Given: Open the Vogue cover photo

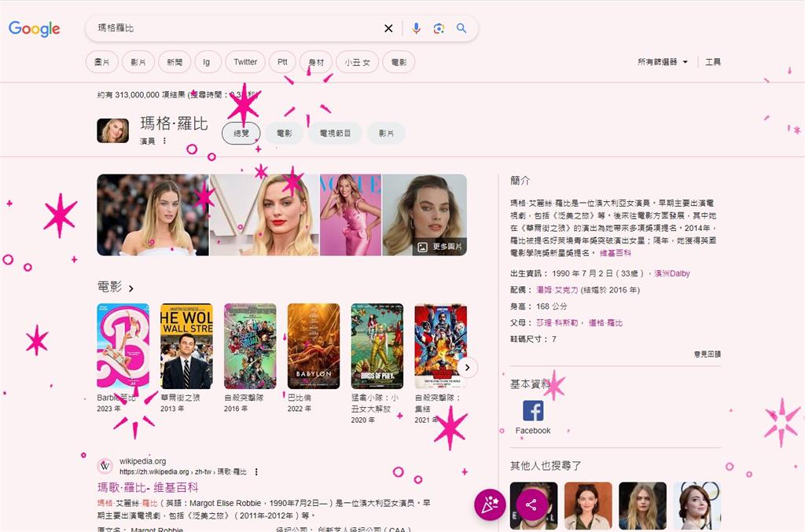Looking at the screenshot, I should 351,215.
